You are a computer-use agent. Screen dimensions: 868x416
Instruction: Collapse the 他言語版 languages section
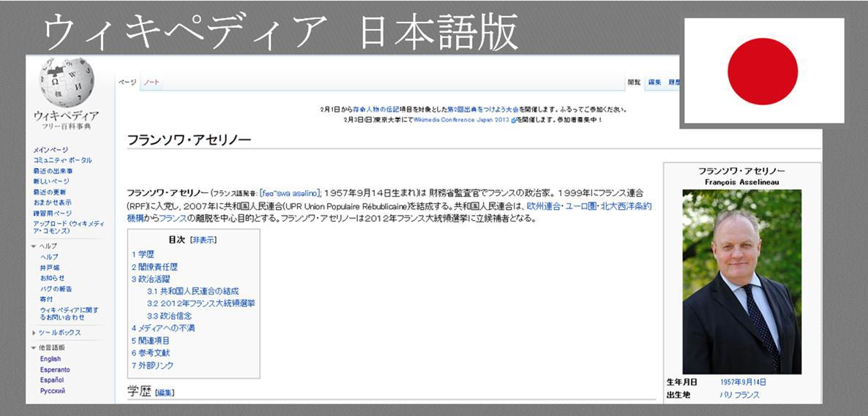(34, 347)
